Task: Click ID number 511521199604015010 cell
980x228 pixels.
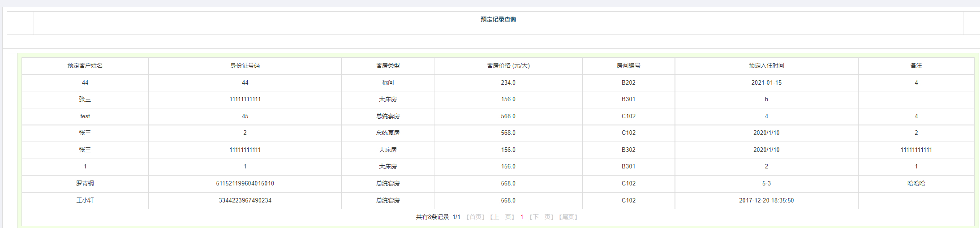Action: tap(245, 184)
